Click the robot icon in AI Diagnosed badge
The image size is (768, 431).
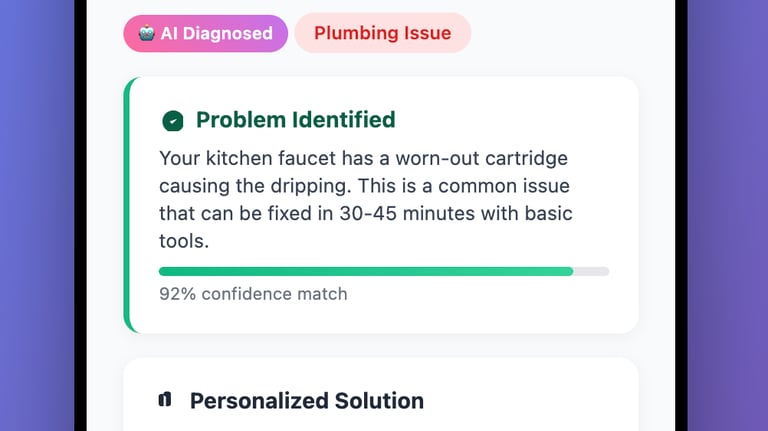(x=147, y=33)
